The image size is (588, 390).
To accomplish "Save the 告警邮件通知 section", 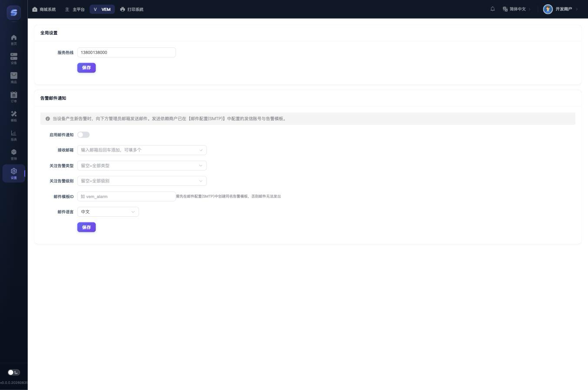I will [87, 227].
